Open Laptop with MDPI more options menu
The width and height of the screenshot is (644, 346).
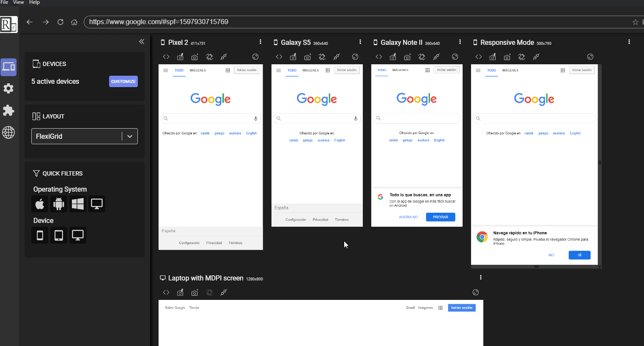tap(481, 277)
